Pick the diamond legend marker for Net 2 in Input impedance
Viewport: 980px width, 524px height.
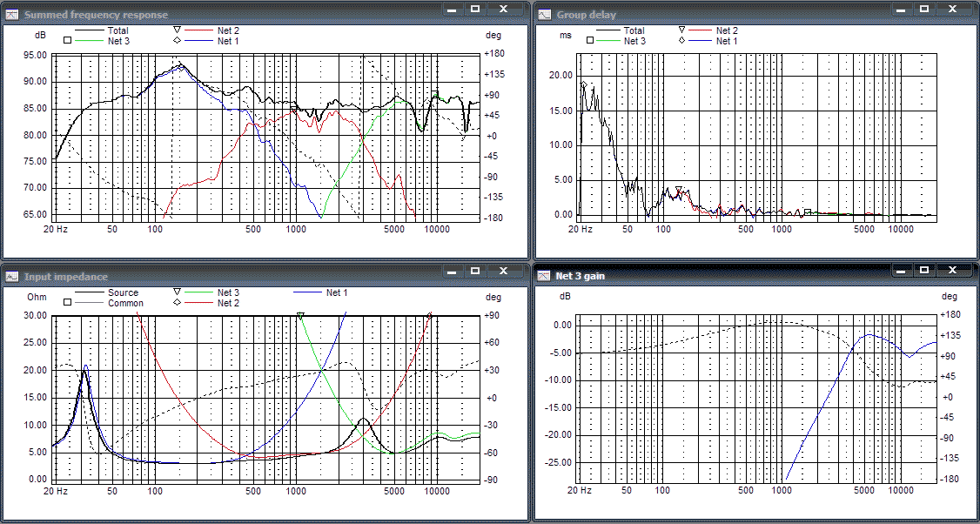point(177,303)
